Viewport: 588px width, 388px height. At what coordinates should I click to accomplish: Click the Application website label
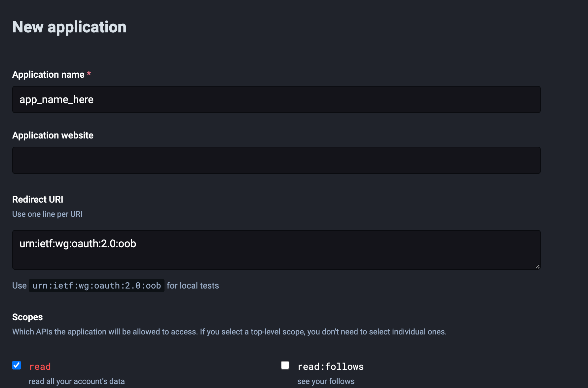[x=53, y=136]
